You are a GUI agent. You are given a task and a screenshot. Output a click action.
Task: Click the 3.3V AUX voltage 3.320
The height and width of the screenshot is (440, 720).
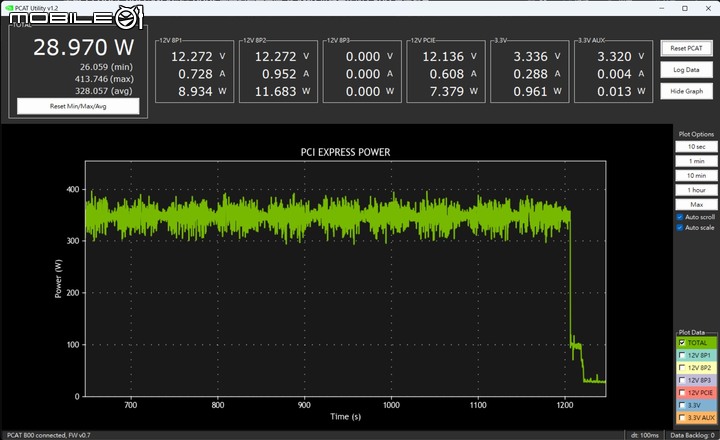click(x=614, y=56)
